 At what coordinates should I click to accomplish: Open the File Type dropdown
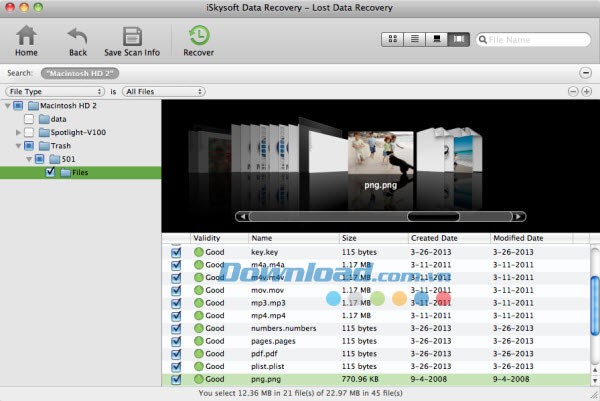[x=55, y=91]
